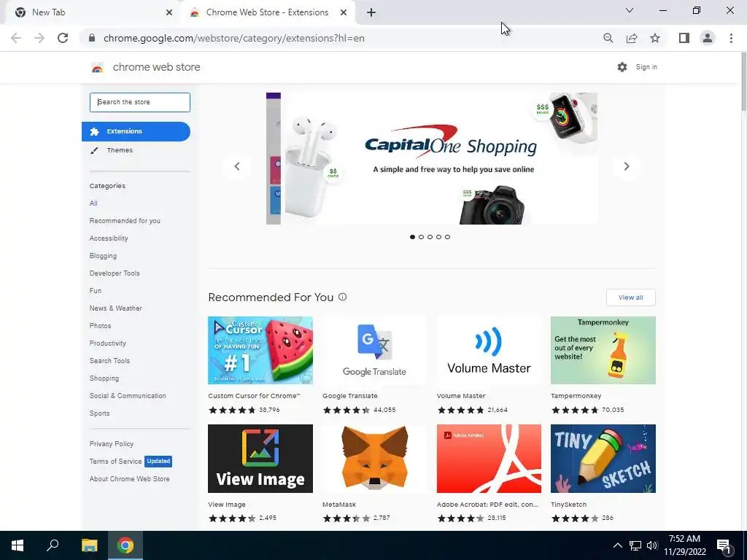The height and width of the screenshot is (560, 747).
Task: Go forward in browser history
Action: (x=39, y=38)
